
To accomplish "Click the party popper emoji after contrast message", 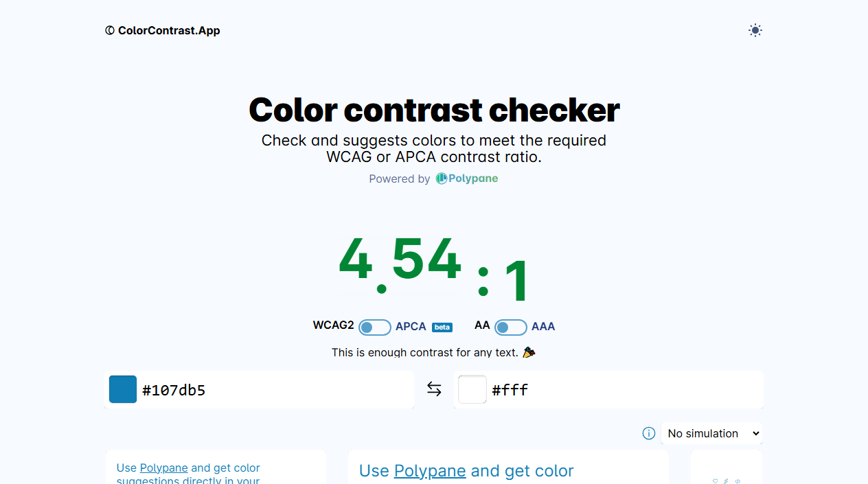I will pos(529,352).
